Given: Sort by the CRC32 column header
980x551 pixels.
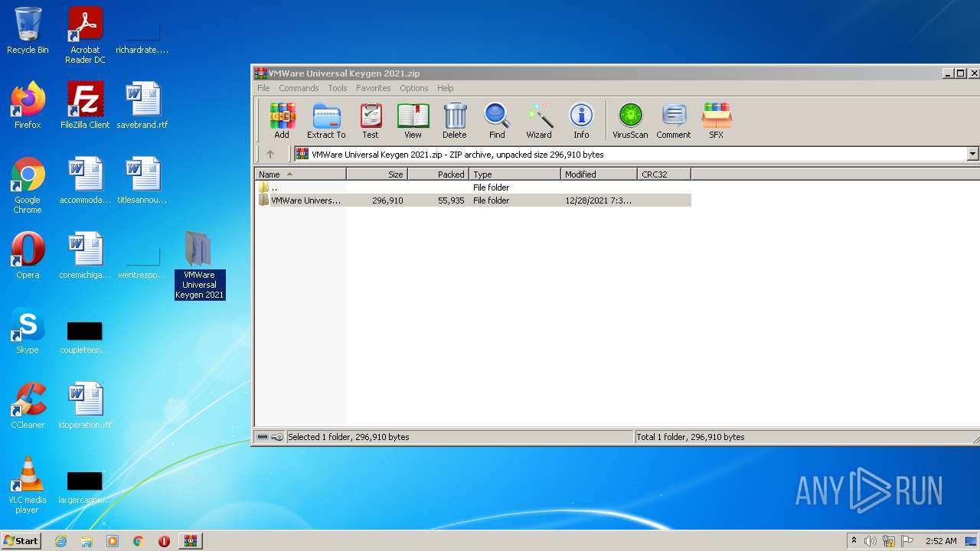Looking at the screenshot, I should click(664, 174).
